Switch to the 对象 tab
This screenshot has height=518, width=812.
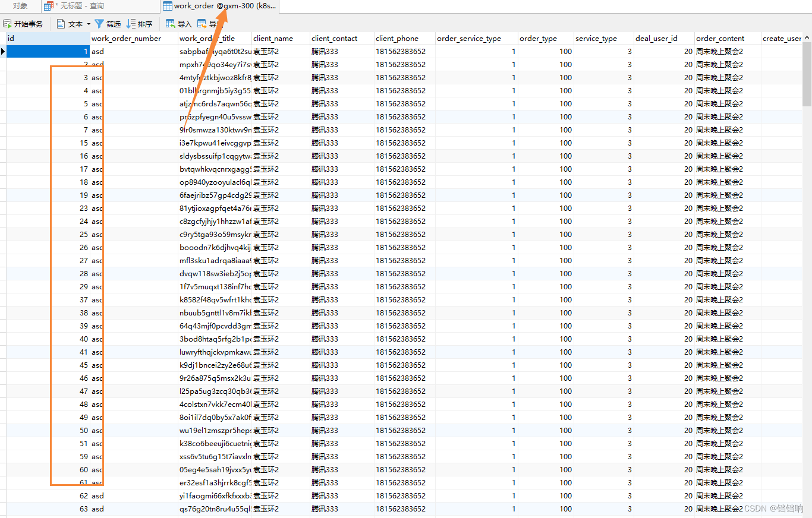(21, 6)
